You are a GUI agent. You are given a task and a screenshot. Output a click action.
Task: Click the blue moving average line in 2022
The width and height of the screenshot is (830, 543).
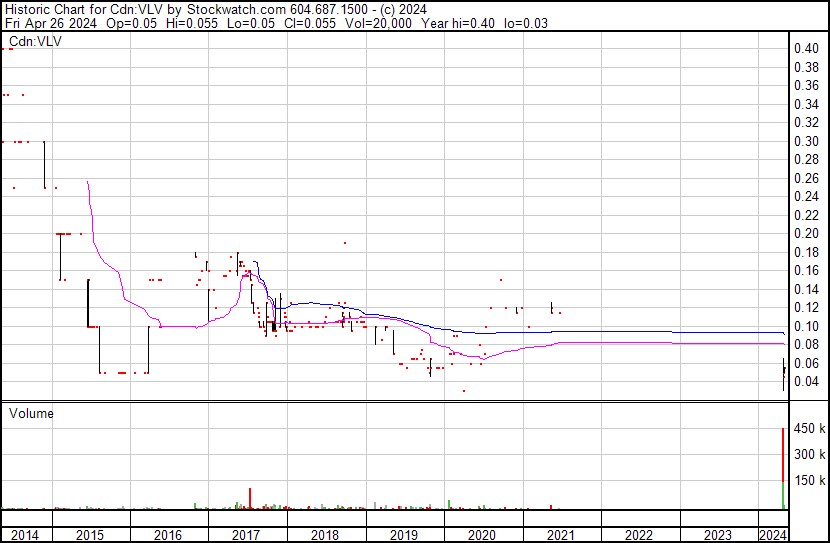tap(640, 331)
